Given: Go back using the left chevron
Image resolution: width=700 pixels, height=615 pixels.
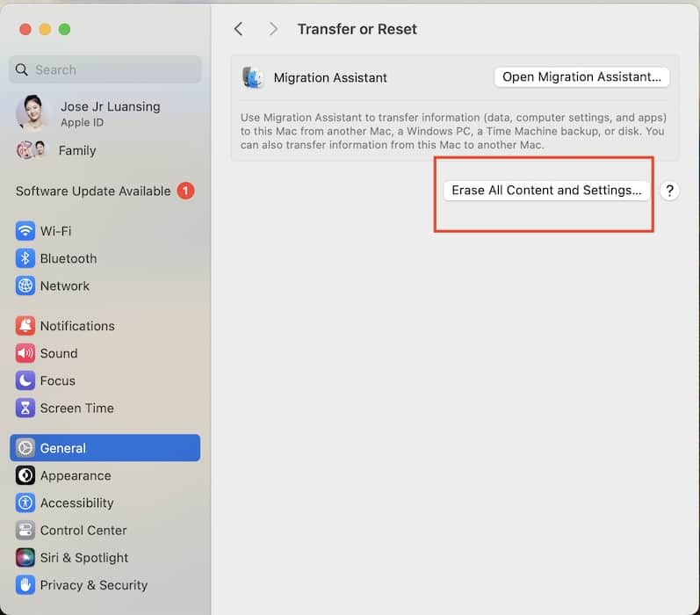Looking at the screenshot, I should [238, 29].
